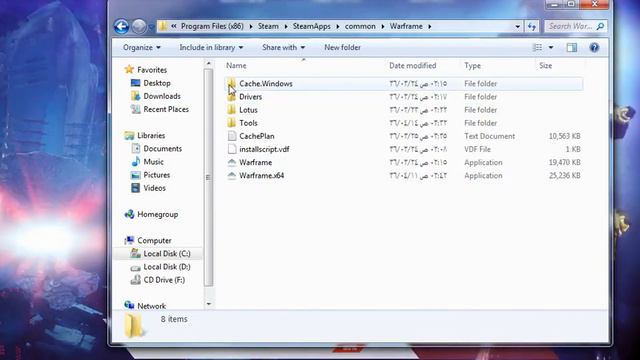640x360 pixels.
Task: Open Local Disk (D:)
Action: pyautogui.click(x=167, y=267)
